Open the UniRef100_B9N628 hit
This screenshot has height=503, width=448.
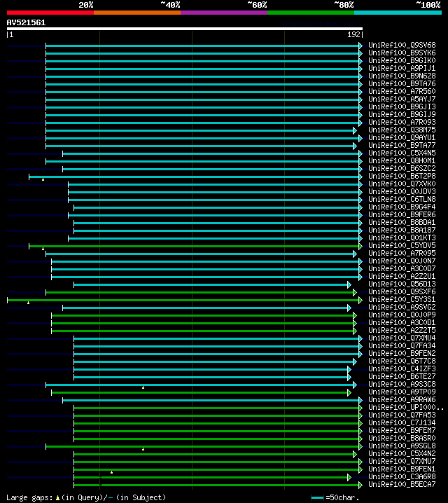402,76
